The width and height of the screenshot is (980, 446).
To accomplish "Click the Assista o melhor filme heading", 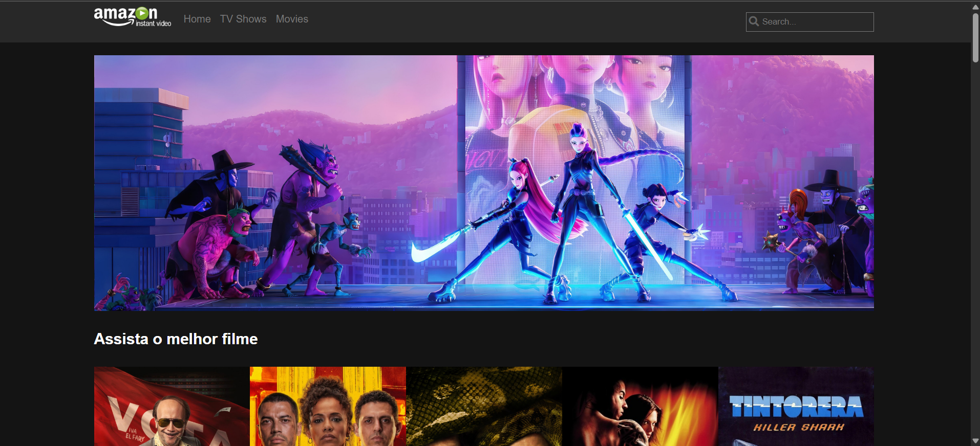I will pos(176,339).
